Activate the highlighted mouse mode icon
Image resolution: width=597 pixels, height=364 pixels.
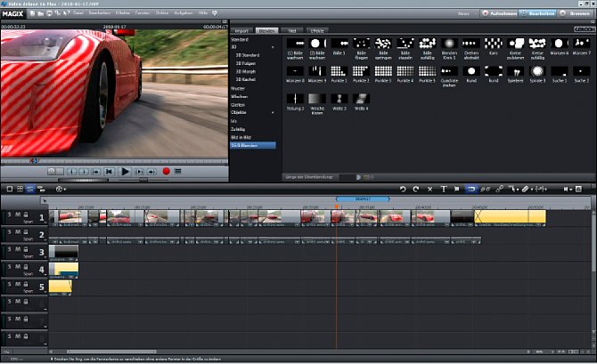coord(471,189)
